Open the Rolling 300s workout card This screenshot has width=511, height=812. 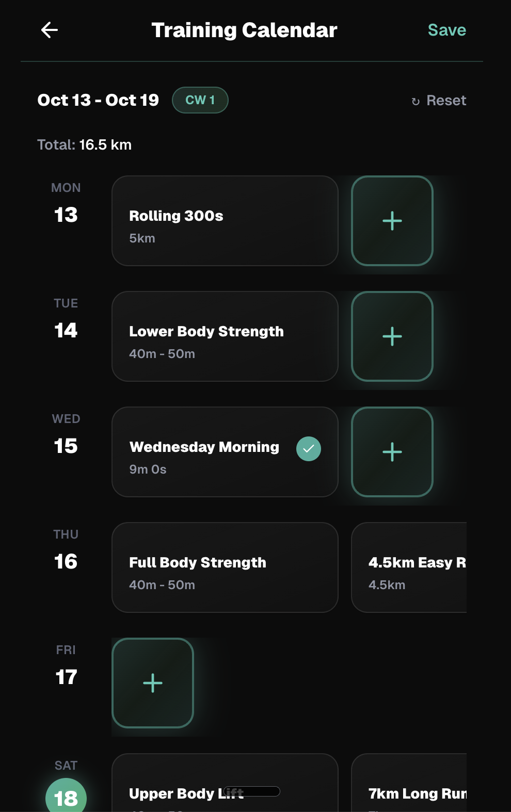225,221
